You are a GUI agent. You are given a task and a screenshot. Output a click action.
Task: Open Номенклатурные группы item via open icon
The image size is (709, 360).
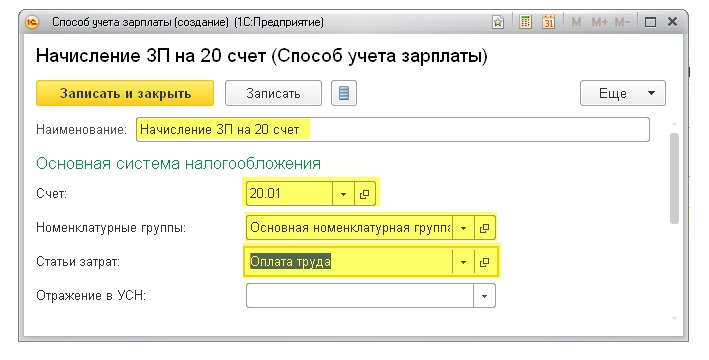(484, 228)
